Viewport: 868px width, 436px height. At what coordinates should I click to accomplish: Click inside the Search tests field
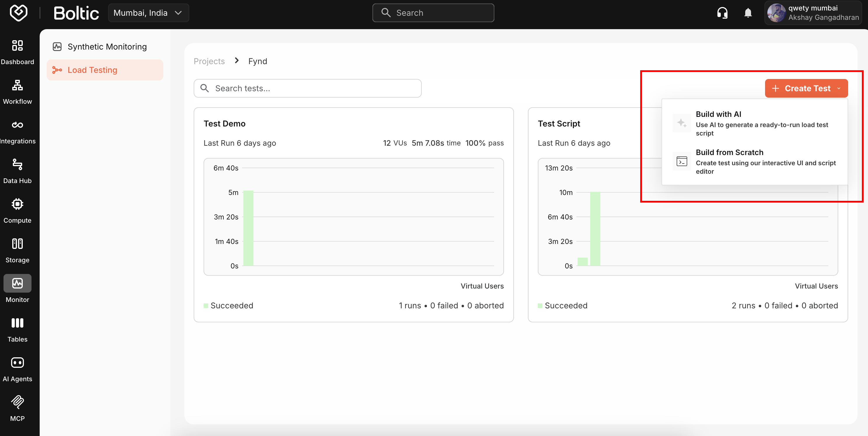pyautogui.click(x=307, y=88)
